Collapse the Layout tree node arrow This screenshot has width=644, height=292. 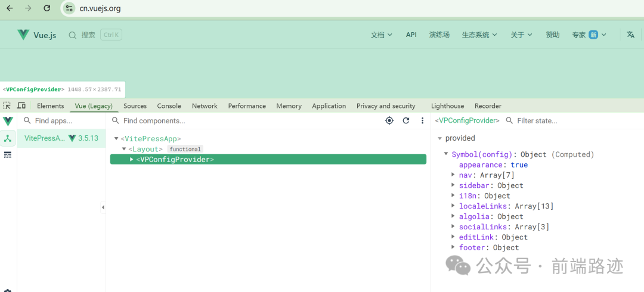coord(123,149)
